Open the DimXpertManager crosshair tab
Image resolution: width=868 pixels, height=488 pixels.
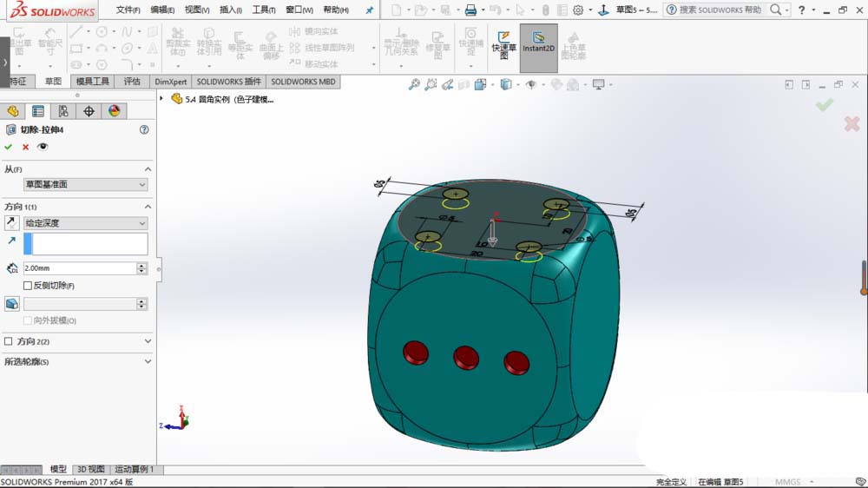click(89, 111)
